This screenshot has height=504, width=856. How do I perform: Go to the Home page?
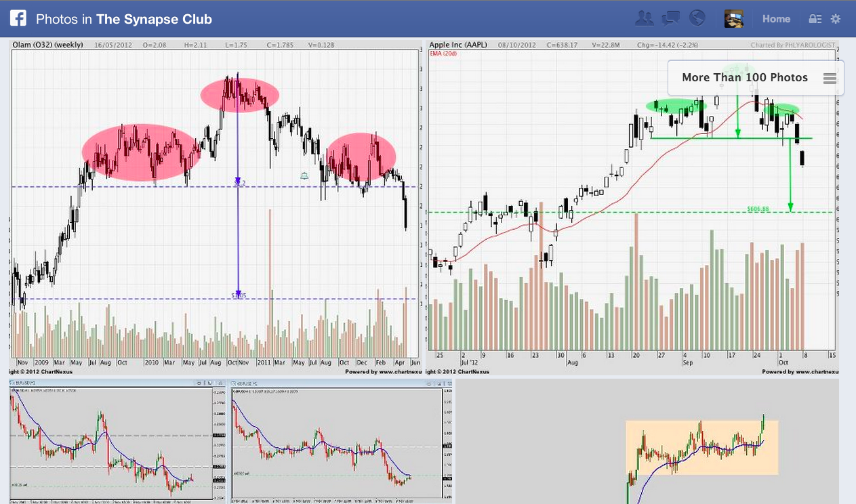776,19
